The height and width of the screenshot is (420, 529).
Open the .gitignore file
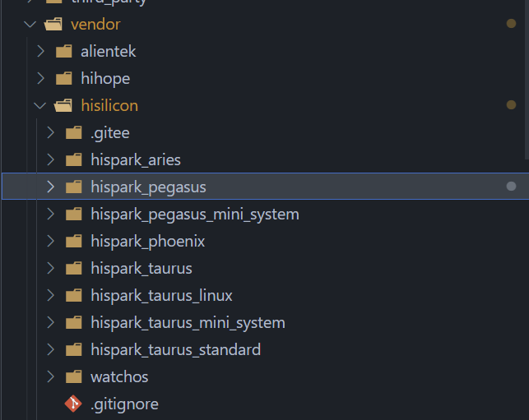click(x=124, y=404)
